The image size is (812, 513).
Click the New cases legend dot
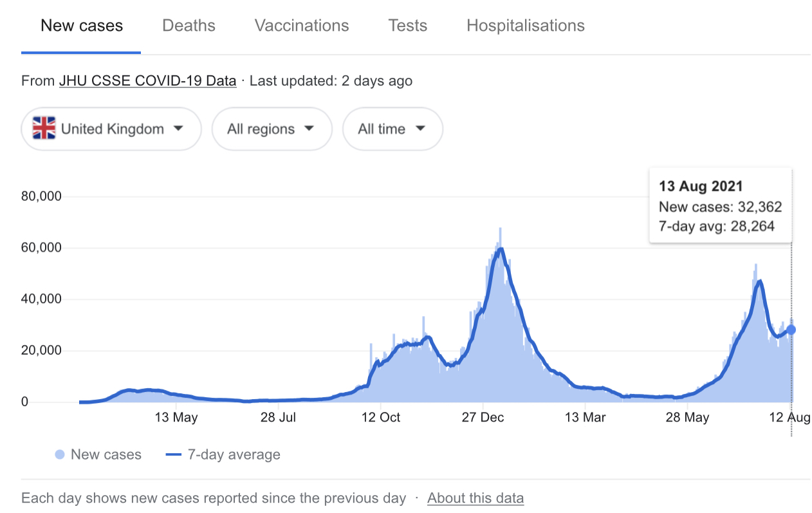60,454
